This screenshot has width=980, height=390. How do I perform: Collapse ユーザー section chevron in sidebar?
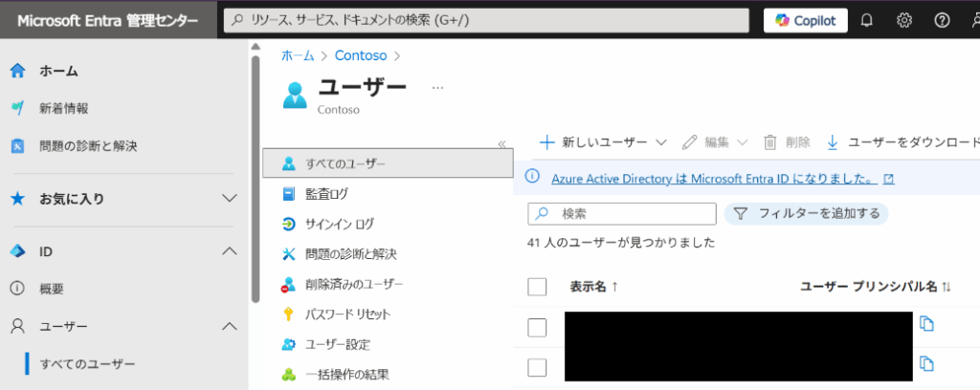click(230, 326)
